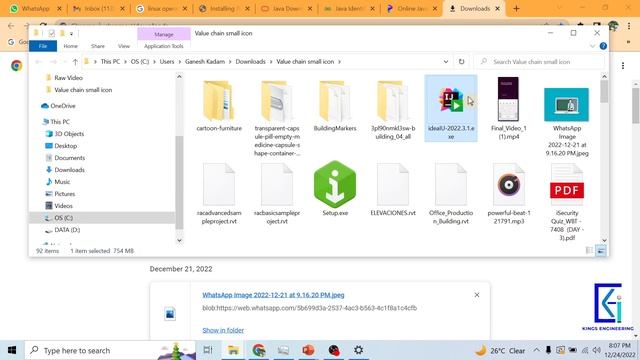Remove WhatsApp Image download entry in Chrome

pyautogui.click(x=477, y=295)
